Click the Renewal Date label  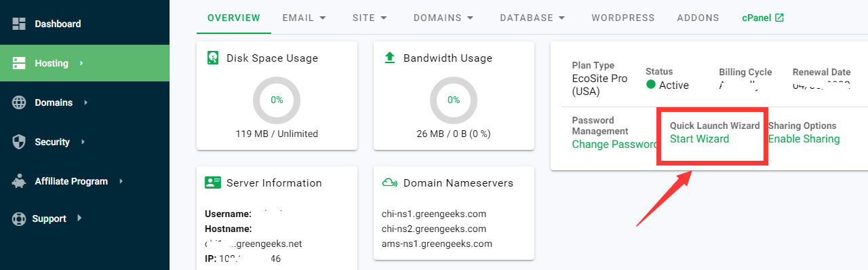[821, 72]
